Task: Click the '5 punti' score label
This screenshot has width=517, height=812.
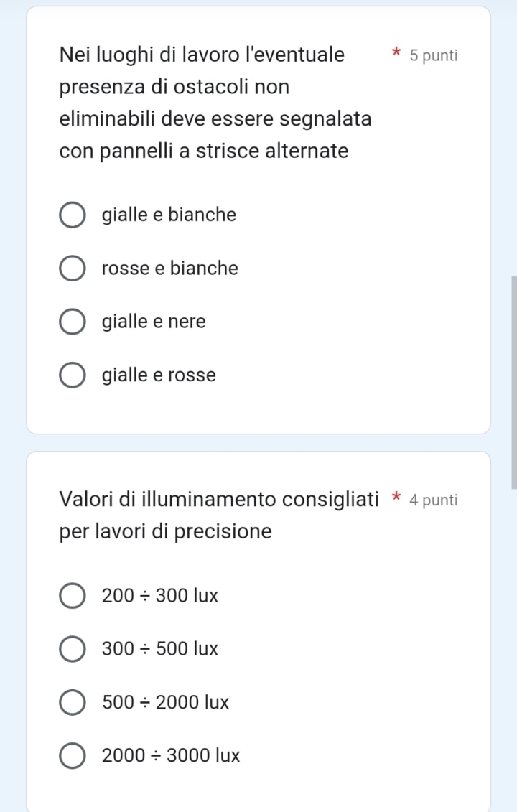Action: [433, 55]
